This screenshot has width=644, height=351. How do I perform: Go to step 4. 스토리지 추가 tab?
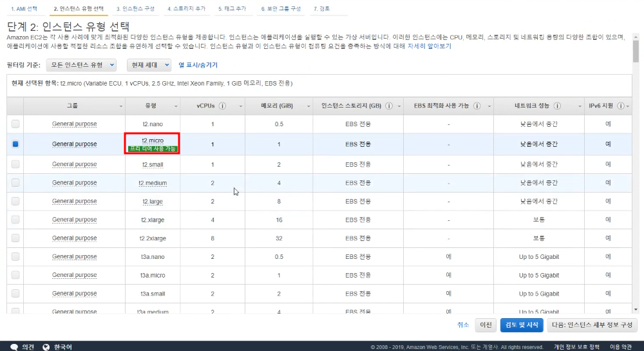(187, 8)
